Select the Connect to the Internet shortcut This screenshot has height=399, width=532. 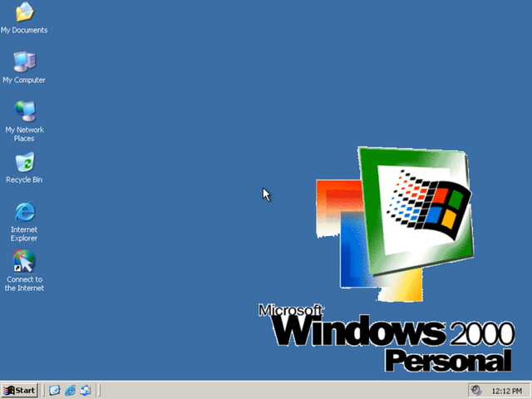[x=24, y=271]
